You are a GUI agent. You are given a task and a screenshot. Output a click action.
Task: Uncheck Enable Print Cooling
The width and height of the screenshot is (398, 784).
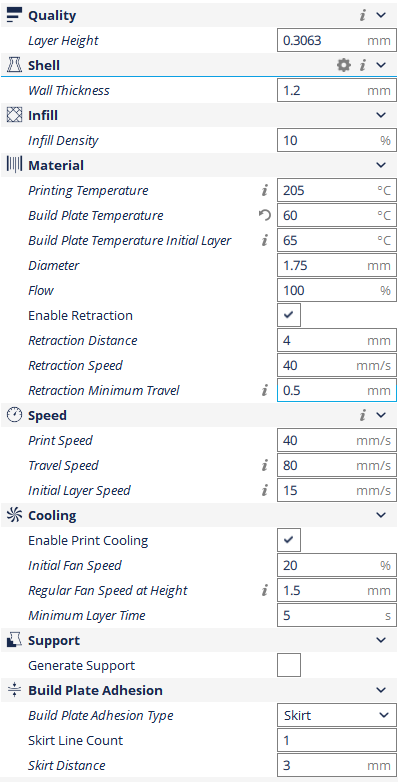click(289, 540)
